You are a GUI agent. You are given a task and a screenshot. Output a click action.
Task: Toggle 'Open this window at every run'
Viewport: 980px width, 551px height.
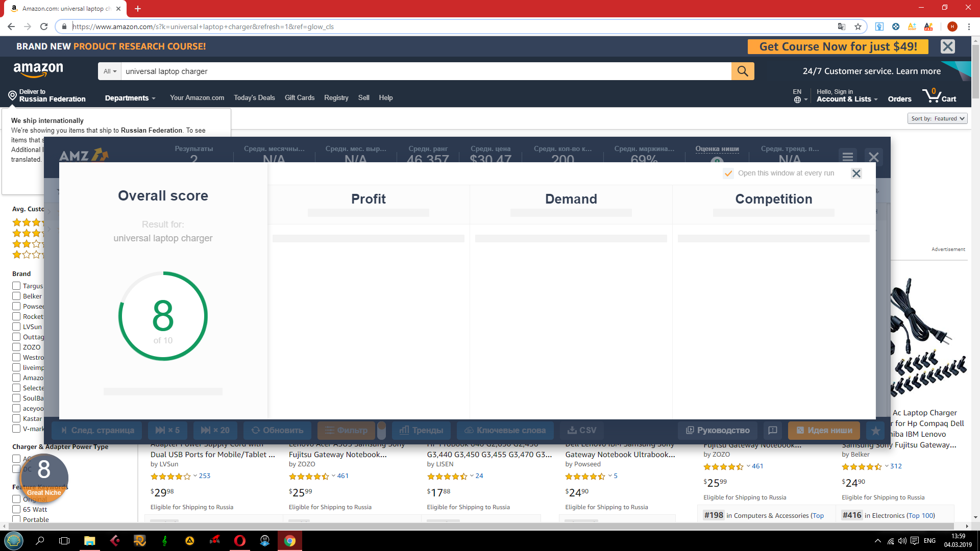coord(728,173)
